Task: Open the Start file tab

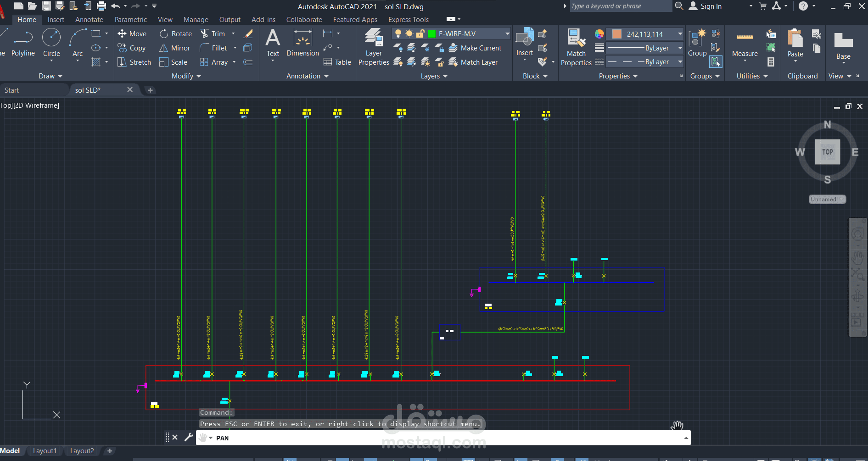Action: [12, 90]
